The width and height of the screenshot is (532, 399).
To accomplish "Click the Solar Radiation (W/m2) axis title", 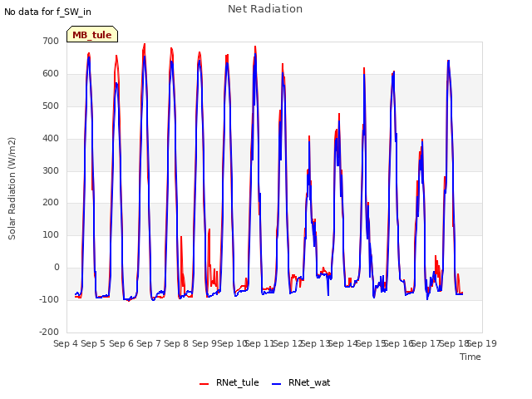I will [x=12, y=189].
